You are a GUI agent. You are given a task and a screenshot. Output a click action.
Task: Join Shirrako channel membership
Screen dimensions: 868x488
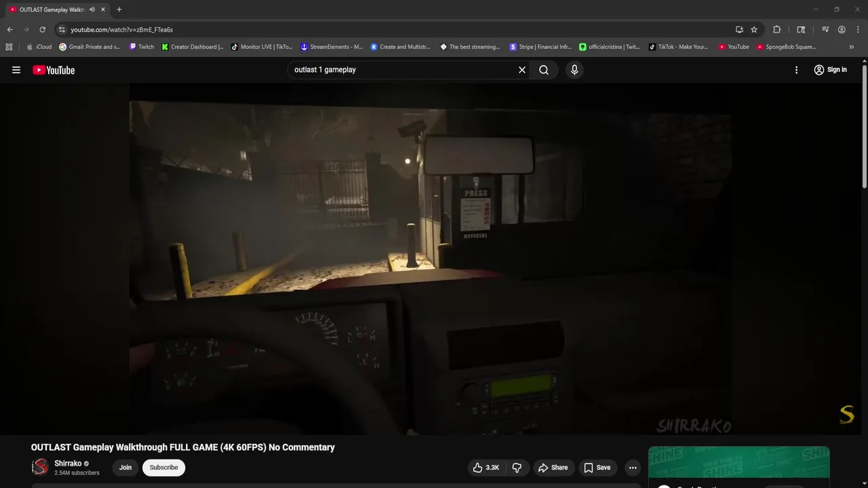pos(125,468)
